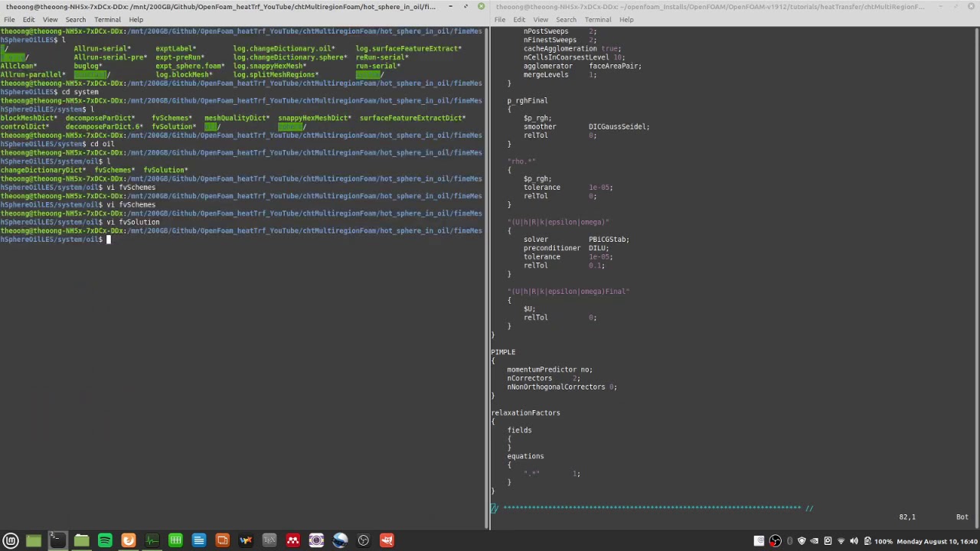Open the Linux Mint start menu
The image size is (980, 551).
tap(11, 541)
